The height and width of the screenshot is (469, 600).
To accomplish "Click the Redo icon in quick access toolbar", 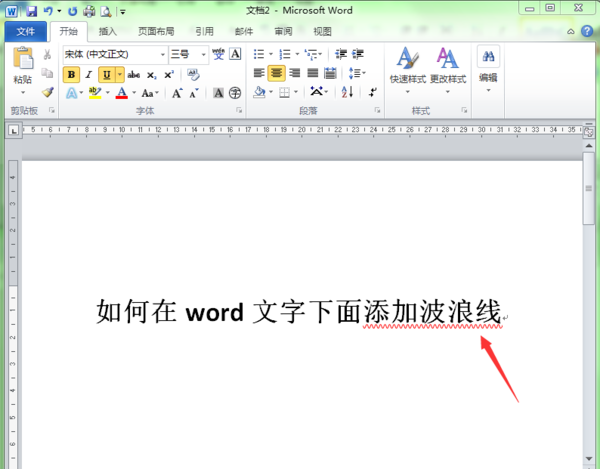I will click(72, 11).
